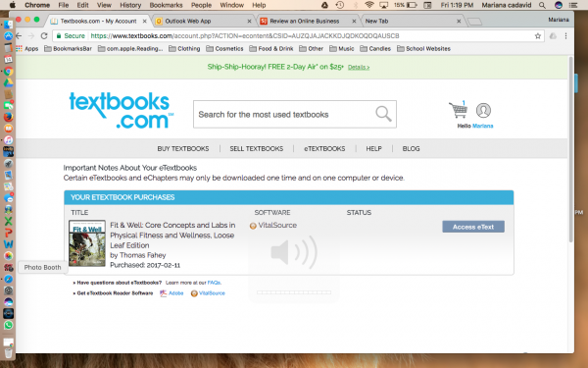The width and height of the screenshot is (588, 368).
Task: Open Safari from the Dock
Action: point(8,279)
